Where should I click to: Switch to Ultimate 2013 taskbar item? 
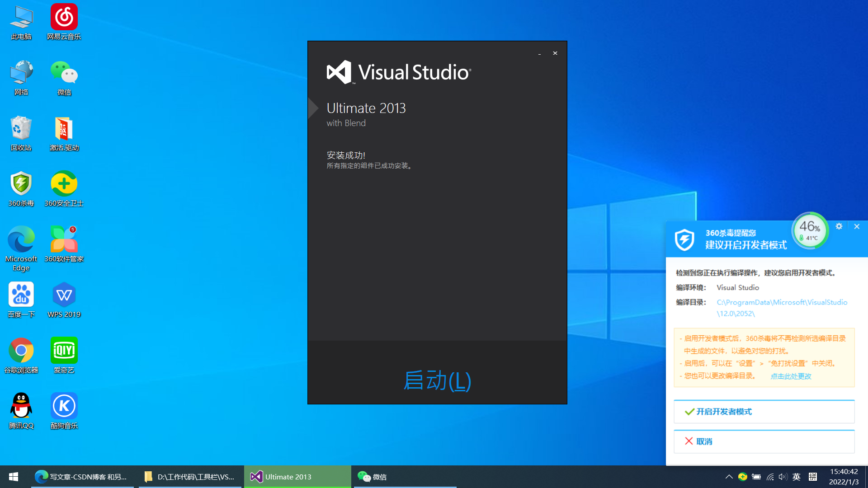click(297, 477)
